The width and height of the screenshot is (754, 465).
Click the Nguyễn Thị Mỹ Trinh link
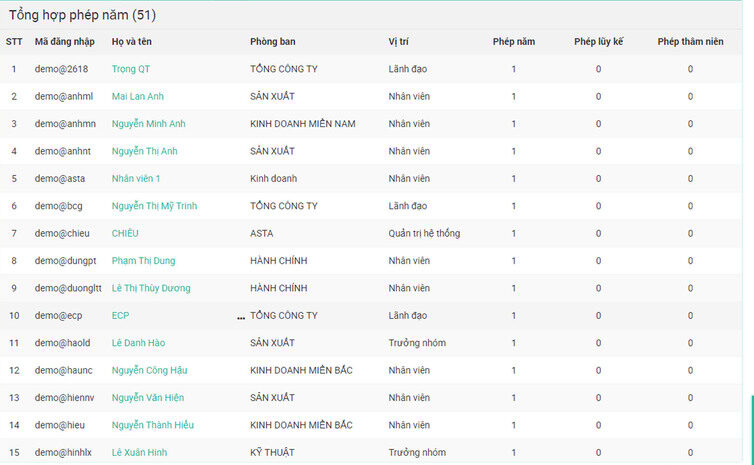click(x=154, y=206)
